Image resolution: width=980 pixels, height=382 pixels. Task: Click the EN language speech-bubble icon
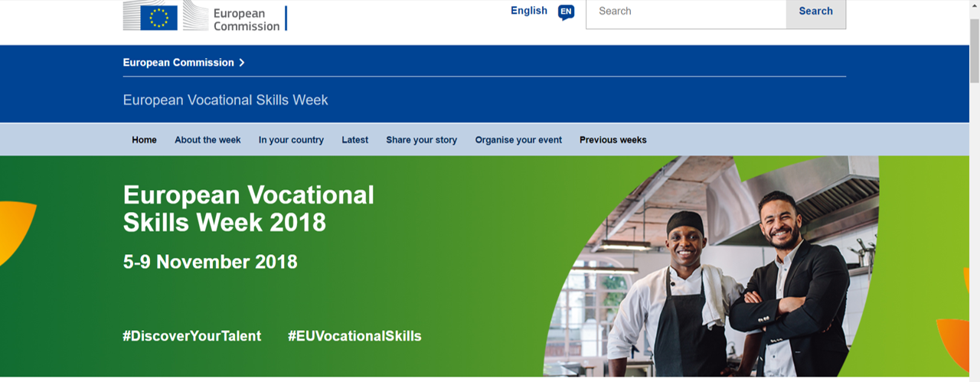(566, 12)
